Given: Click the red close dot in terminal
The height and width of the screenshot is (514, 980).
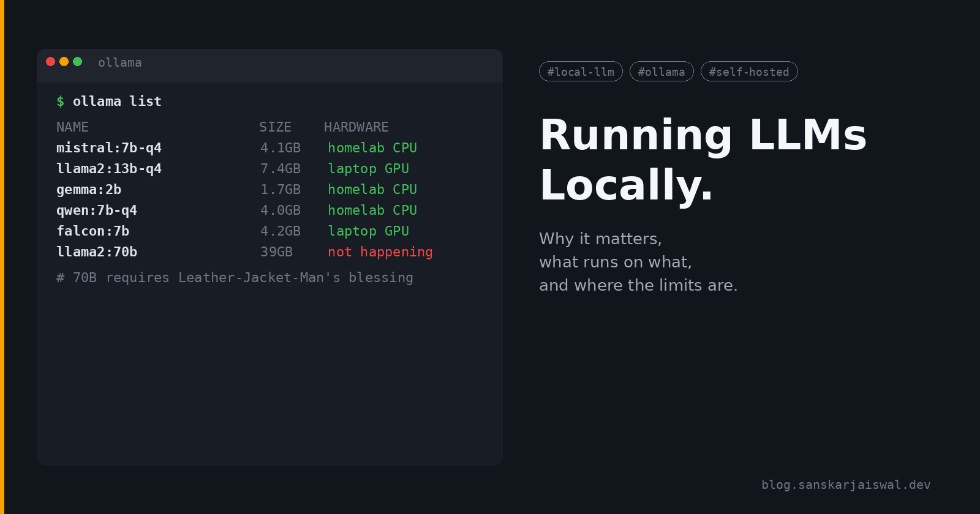Looking at the screenshot, I should [x=50, y=61].
